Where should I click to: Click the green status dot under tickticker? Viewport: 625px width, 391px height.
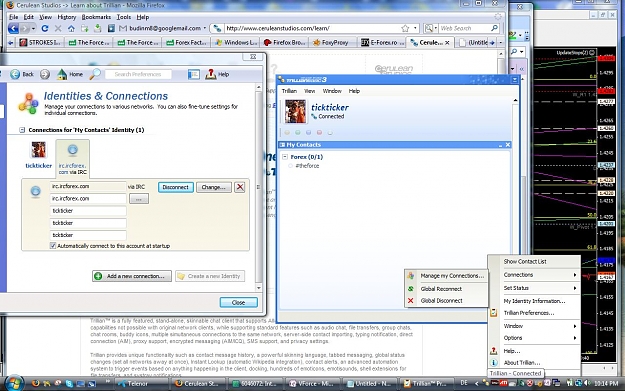[298, 132]
